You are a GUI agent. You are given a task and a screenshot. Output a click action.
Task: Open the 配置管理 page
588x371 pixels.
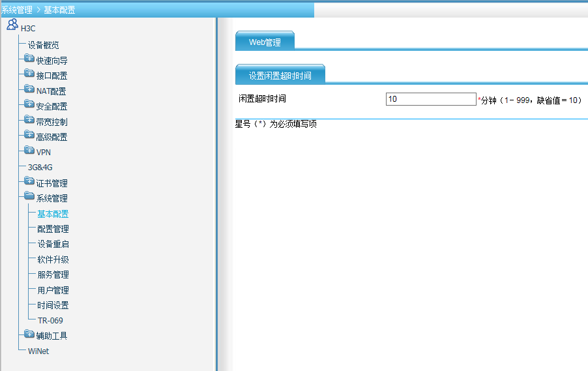pyautogui.click(x=53, y=230)
